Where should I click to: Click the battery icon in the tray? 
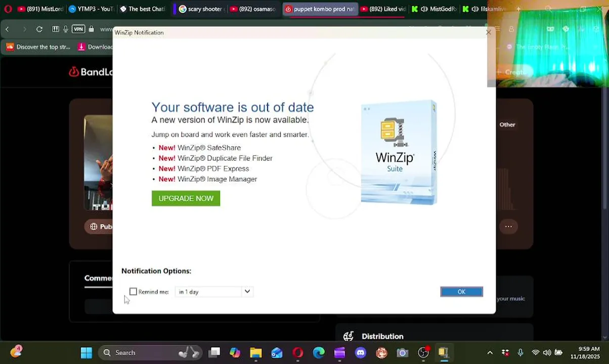click(x=558, y=352)
